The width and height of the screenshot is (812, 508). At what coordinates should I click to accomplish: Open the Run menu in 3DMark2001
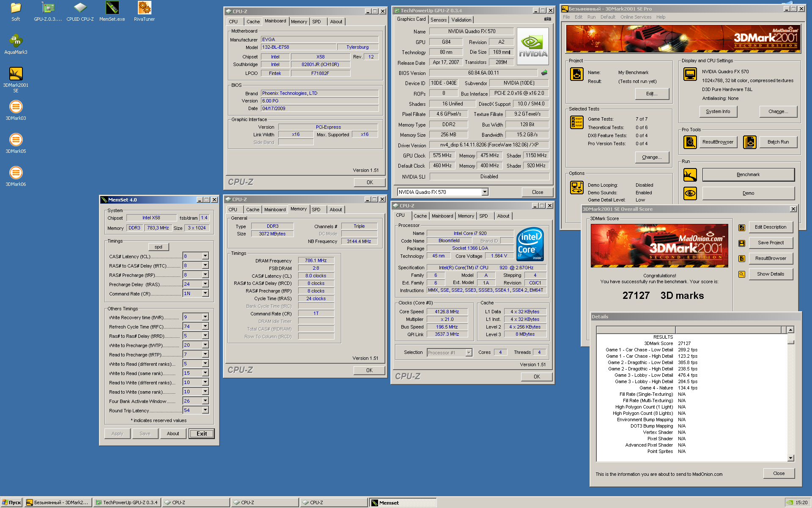pos(591,17)
